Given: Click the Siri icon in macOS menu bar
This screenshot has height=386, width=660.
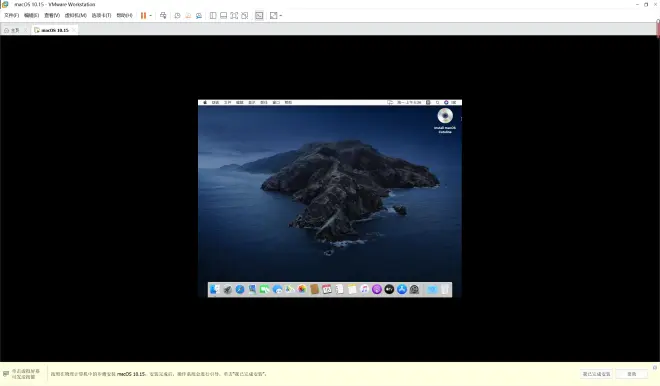Looking at the screenshot, I should [x=446, y=103].
